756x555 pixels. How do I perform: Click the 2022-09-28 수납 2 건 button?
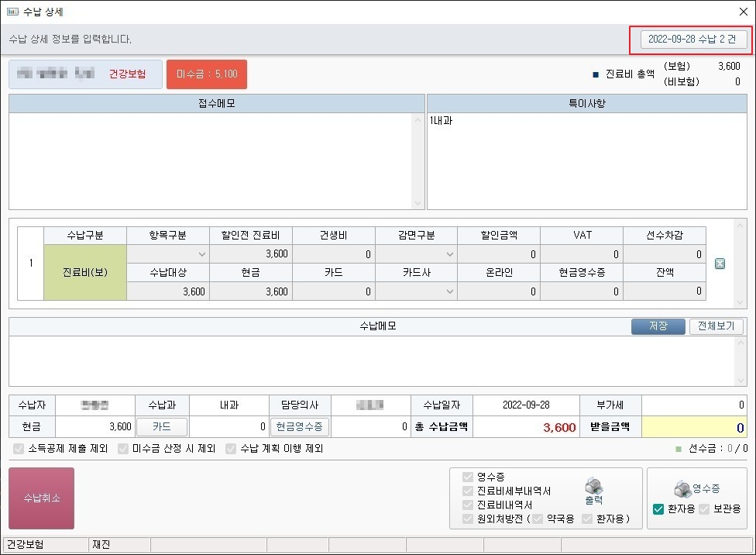pyautogui.click(x=693, y=39)
